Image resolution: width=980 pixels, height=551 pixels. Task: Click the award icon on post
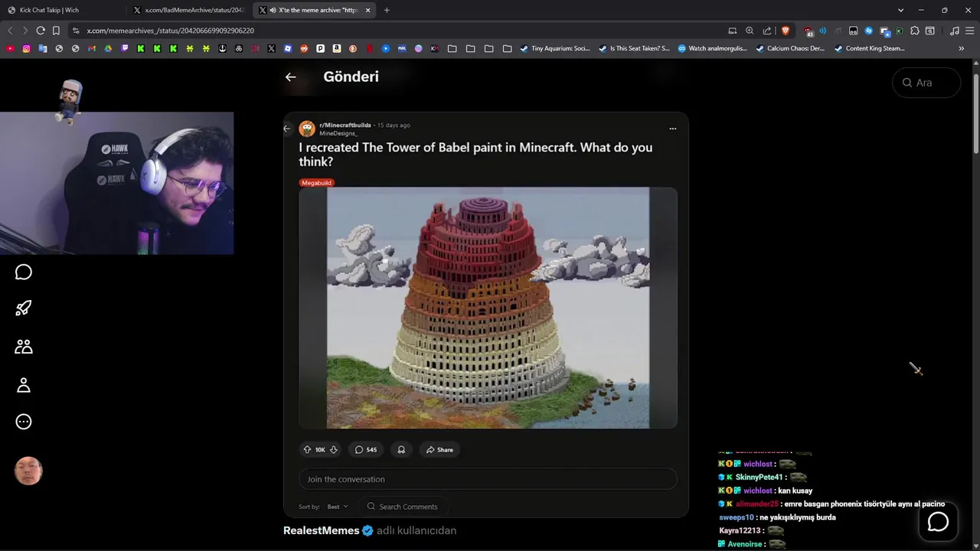tap(401, 450)
